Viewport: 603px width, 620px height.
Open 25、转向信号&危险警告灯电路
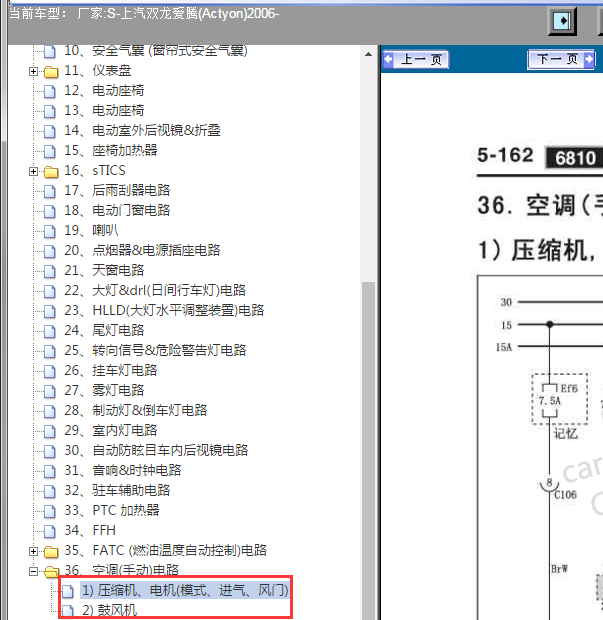(155, 350)
